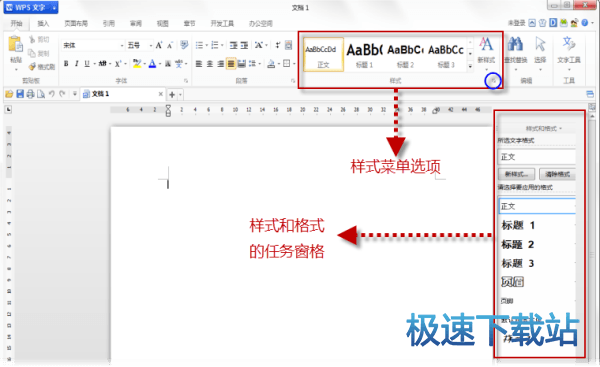Toggle center alignment
This screenshot has height=367, width=600.
pyautogui.click(x=210, y=64)
